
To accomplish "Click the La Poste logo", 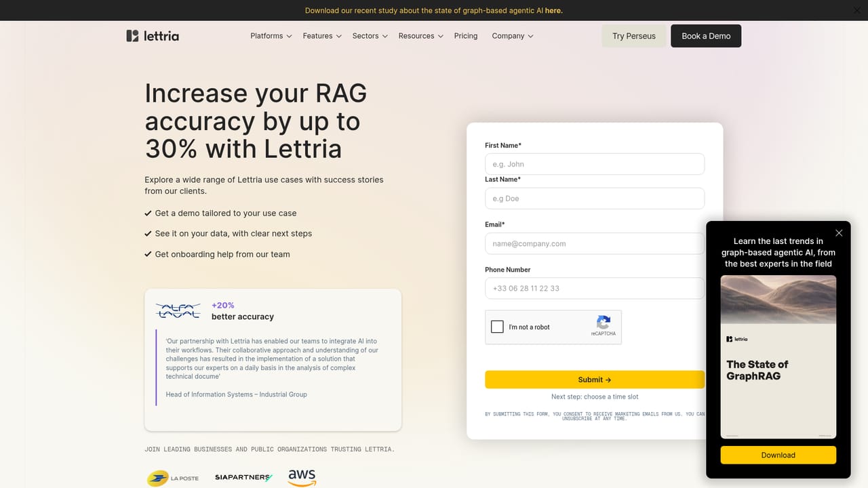I will point(173,478).
